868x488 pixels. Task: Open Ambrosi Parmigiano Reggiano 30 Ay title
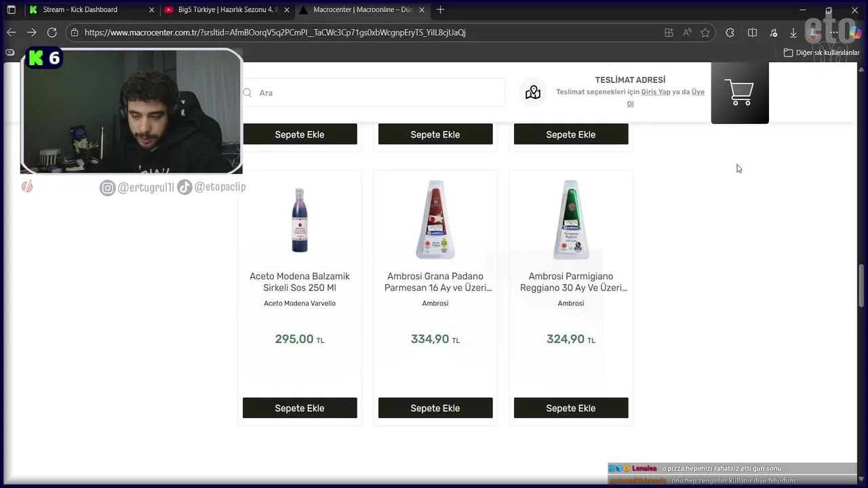573,282
